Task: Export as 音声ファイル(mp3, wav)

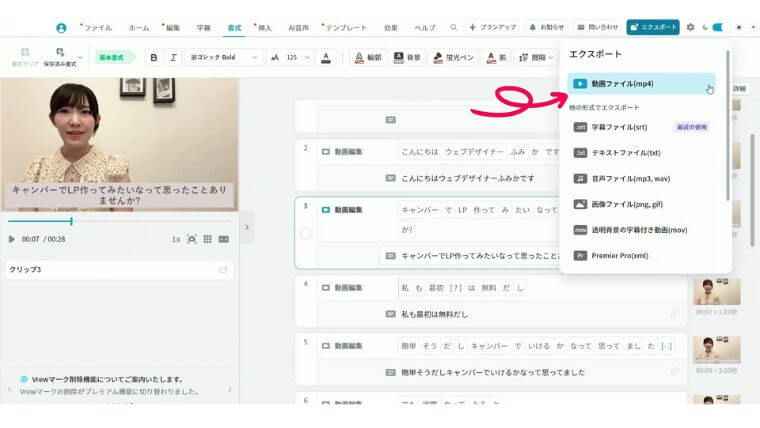Action: click(641, 178)
